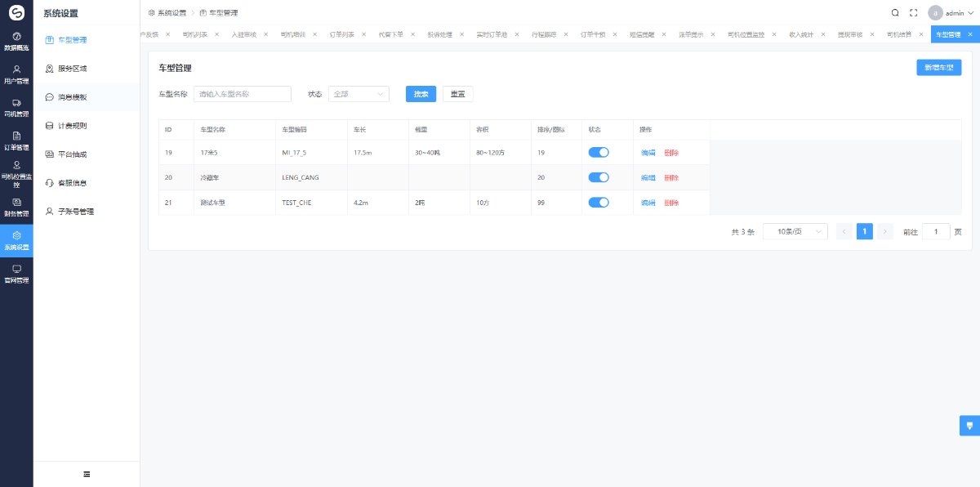Open 司机位置监控 location icon in dark sidebar
Viewport: 980px width, 487px height.
pyautogui.click(x=16, y=165)
